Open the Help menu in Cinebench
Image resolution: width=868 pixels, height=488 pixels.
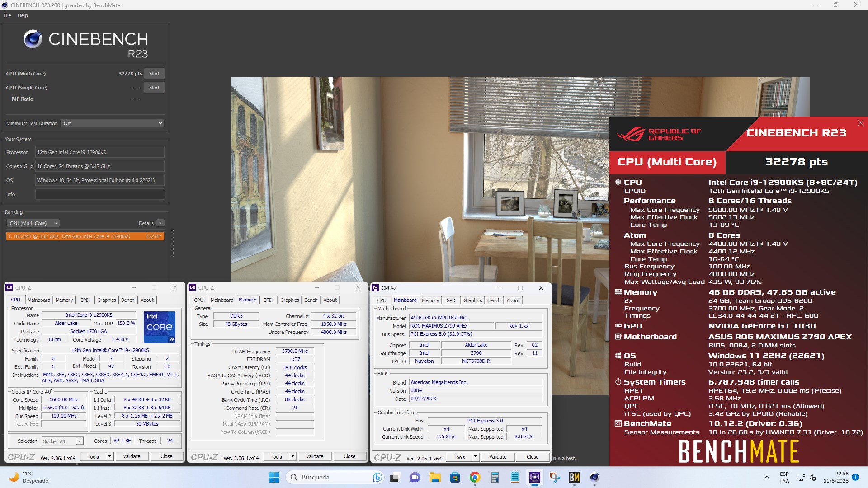(23, 15)
